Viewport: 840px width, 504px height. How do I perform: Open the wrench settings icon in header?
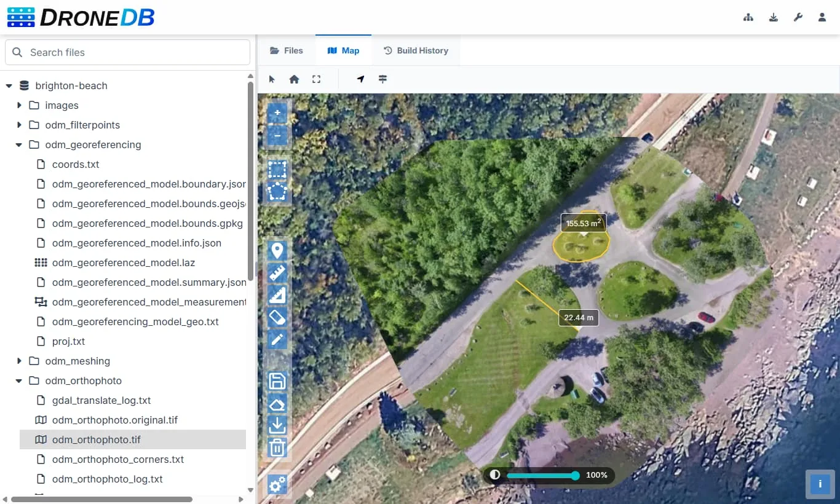pyautogui.click(x=798, y=17)
